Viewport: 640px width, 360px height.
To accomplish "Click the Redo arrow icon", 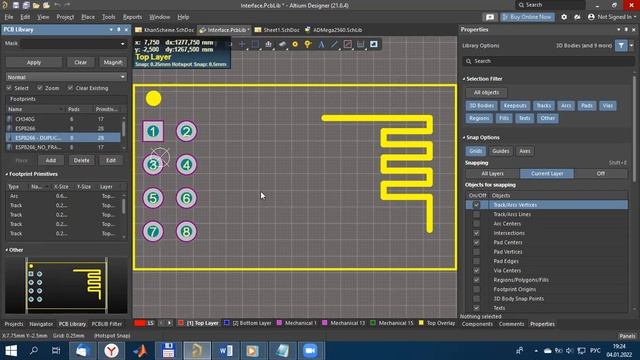I will click(x=67, y=5).
